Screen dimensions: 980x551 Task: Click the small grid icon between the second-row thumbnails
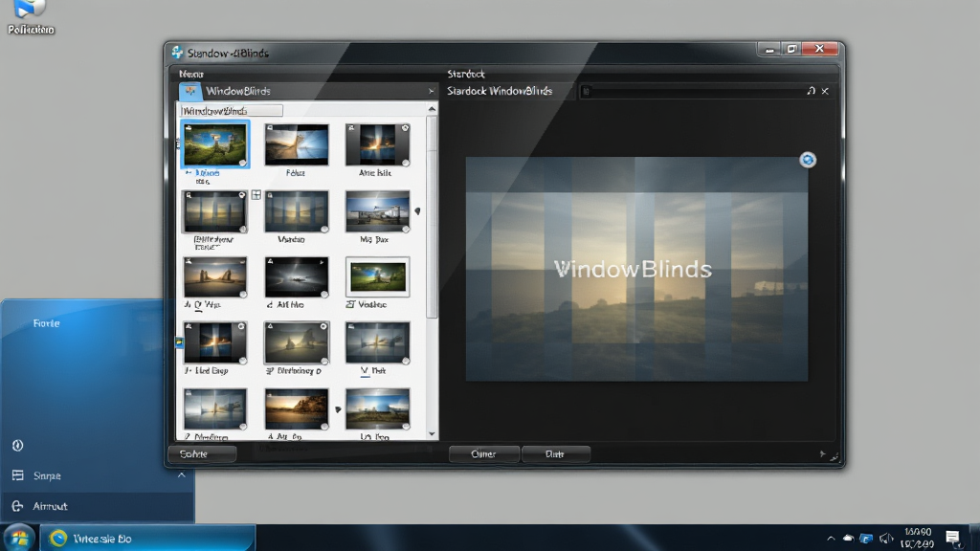[x=256, y=195]
